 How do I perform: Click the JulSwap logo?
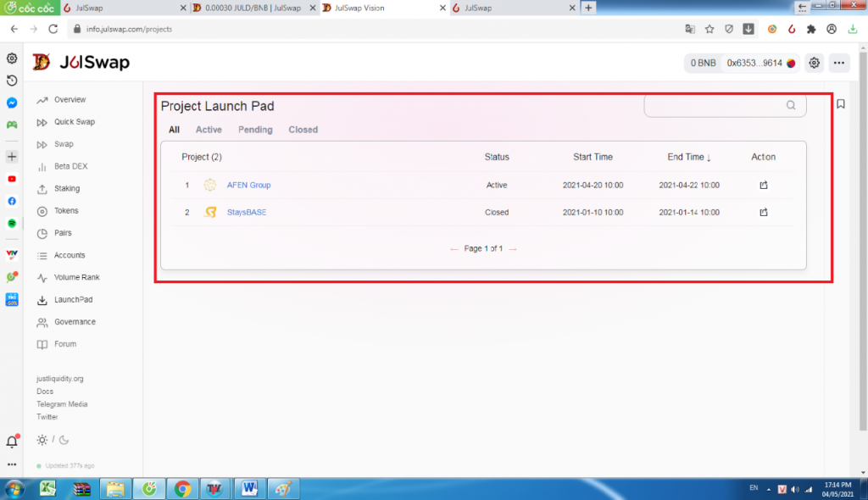point(81,62)
